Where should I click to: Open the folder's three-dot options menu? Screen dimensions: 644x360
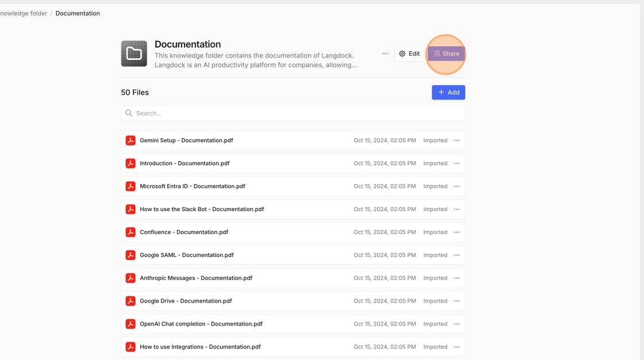385,53
